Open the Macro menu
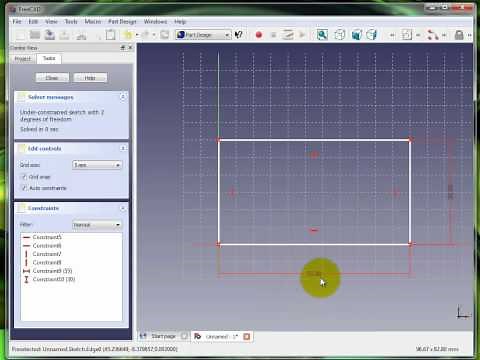 93,22
